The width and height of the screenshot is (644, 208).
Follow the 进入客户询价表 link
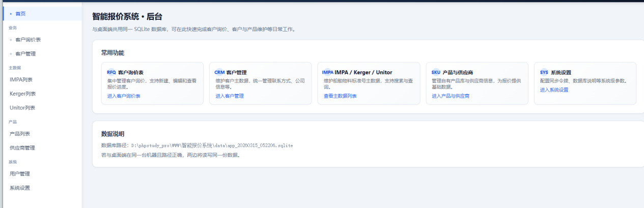coord(124,96)
